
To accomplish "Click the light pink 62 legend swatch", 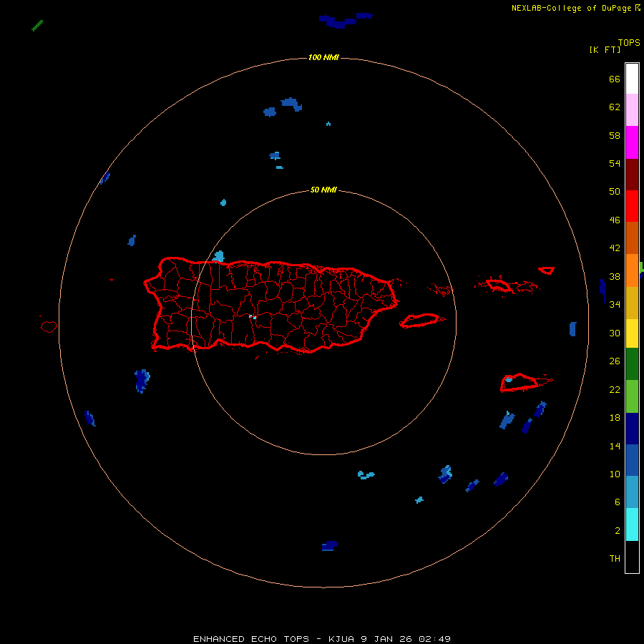I will [x=632, y=110].
